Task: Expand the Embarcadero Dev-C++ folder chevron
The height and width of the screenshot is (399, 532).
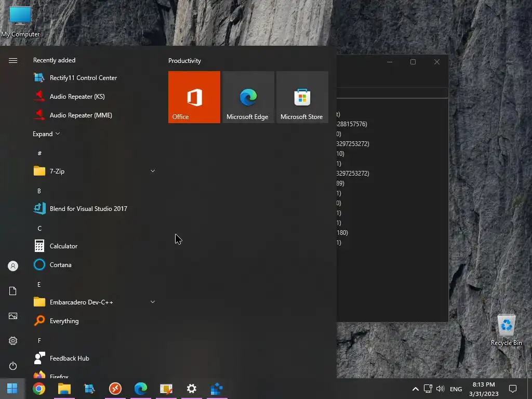Action: (153, 302)
